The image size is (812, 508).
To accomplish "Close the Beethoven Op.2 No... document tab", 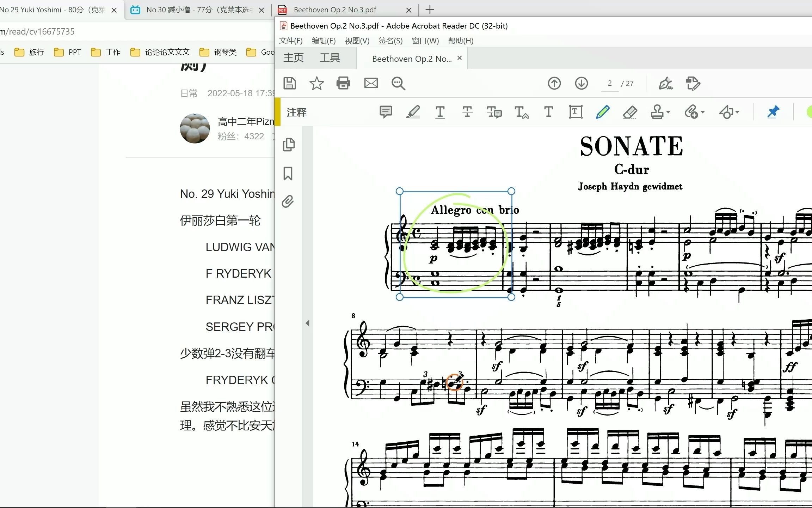I will pos(459,58).
